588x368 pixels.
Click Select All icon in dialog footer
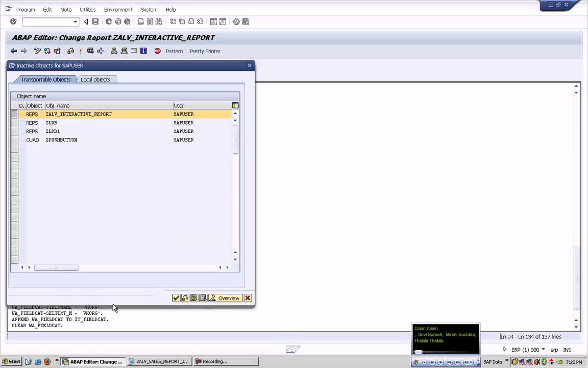[194, 298]
